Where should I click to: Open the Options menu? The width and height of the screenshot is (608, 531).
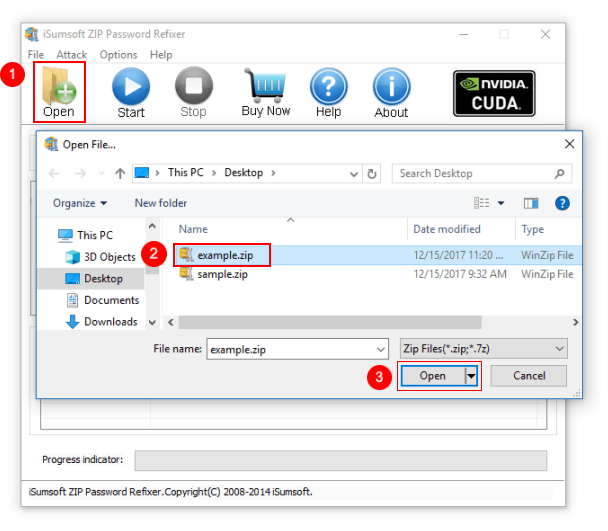click(x=118, y=55)
